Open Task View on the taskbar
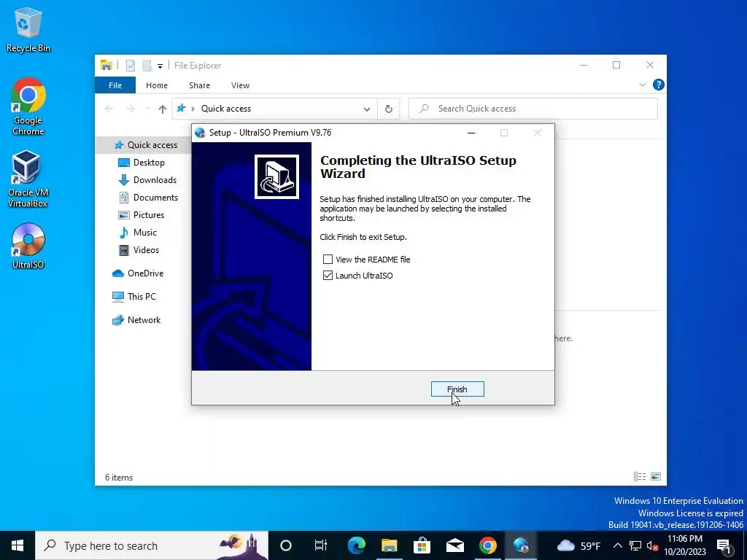 (321, 545)
